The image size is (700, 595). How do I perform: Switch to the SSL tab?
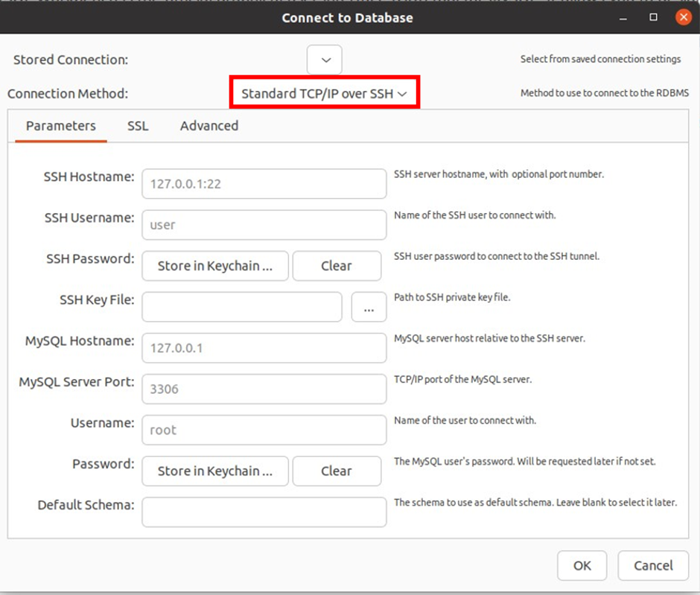click(x=138, y=126)
